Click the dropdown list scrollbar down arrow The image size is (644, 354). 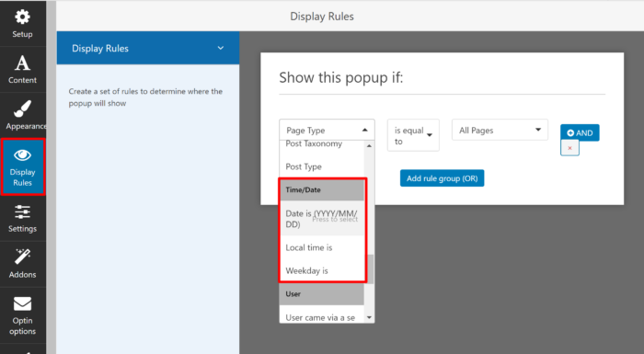369,317
